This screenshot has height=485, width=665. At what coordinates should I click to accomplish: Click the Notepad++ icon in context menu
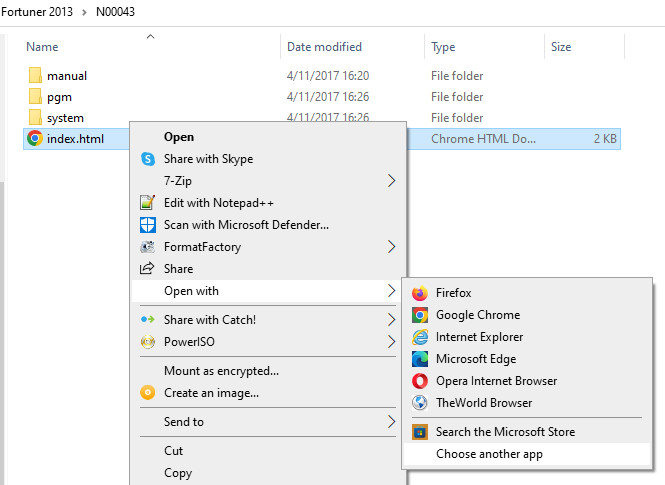click(148, 203)
